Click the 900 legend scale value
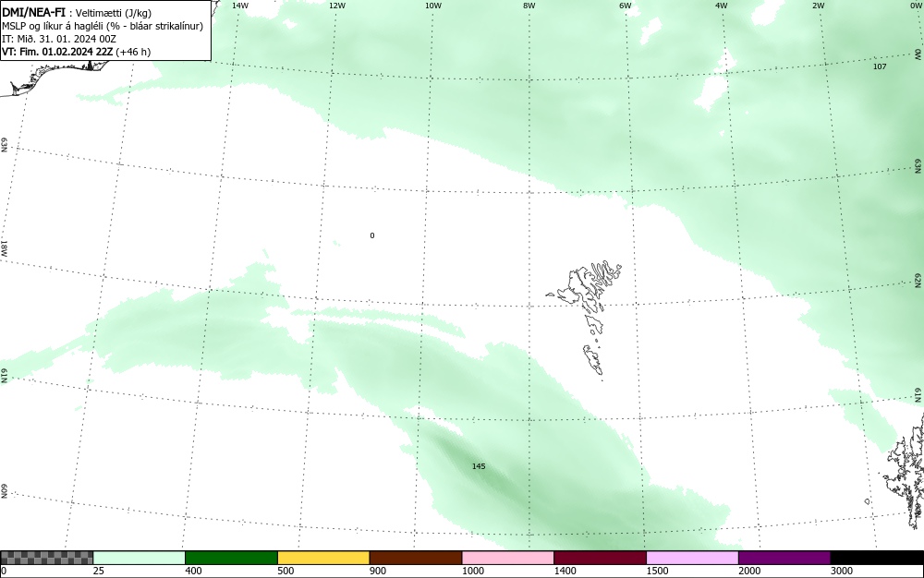The image size is (924, 578). [378, 571]
